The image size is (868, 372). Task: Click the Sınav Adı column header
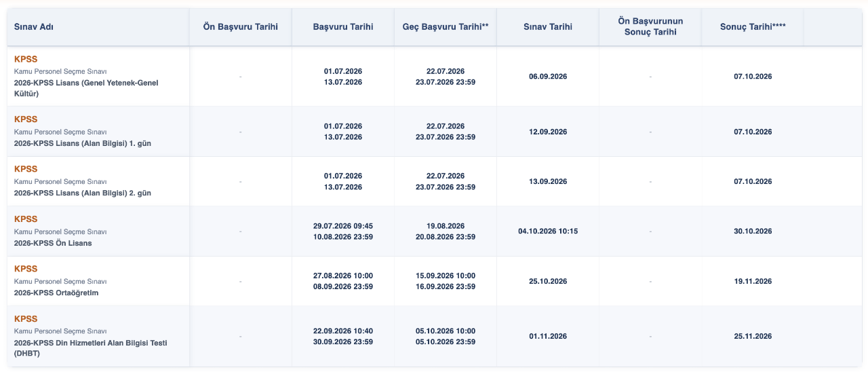click(34, 26)
